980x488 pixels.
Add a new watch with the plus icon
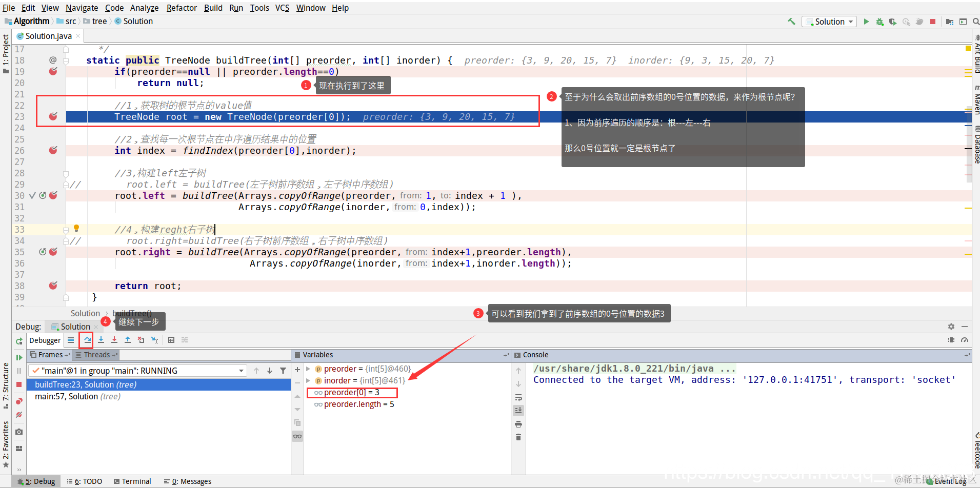[297, 370]
